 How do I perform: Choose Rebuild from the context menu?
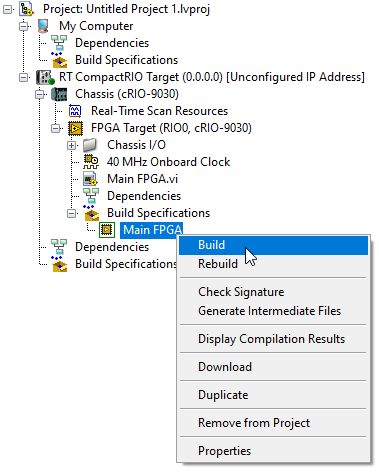pos(273,264)
